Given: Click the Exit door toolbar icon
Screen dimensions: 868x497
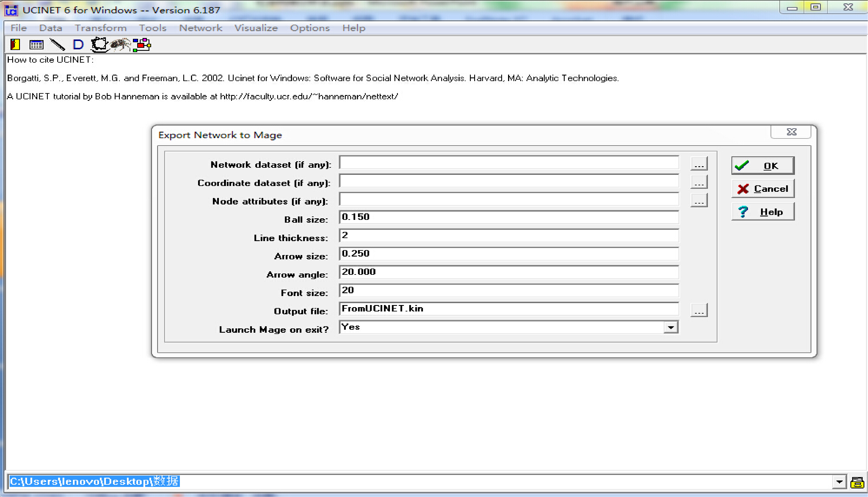Looking at the screenshot, I should click(x=15, y=44).
